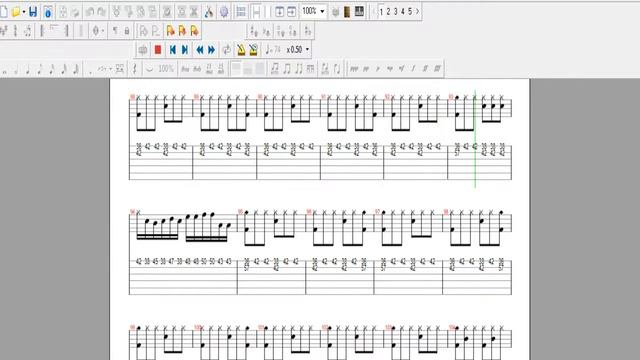Go to page 2

click(388, 11)
